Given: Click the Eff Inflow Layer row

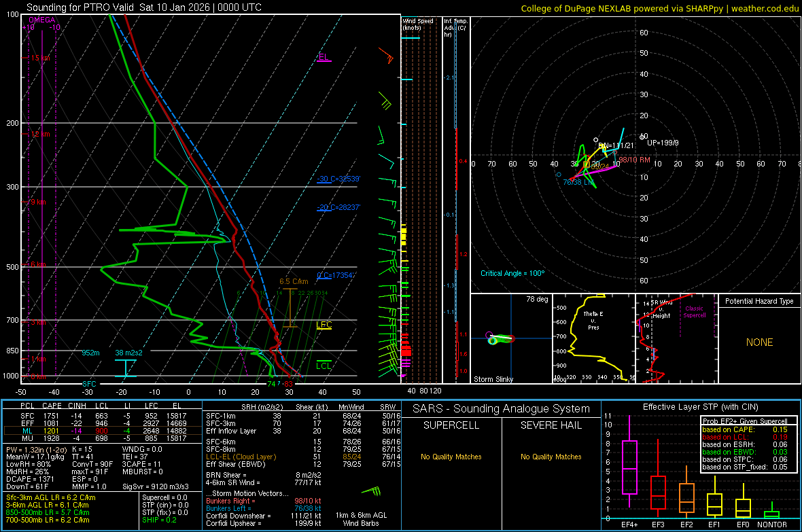Looking at the screenshot, I should pos(303,431).
